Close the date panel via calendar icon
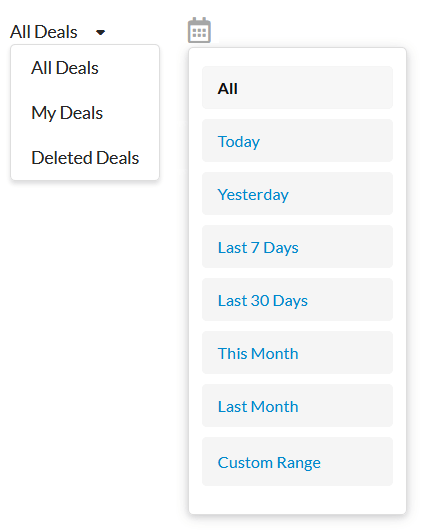Viewport: 427px width, 532px height. 199,30
